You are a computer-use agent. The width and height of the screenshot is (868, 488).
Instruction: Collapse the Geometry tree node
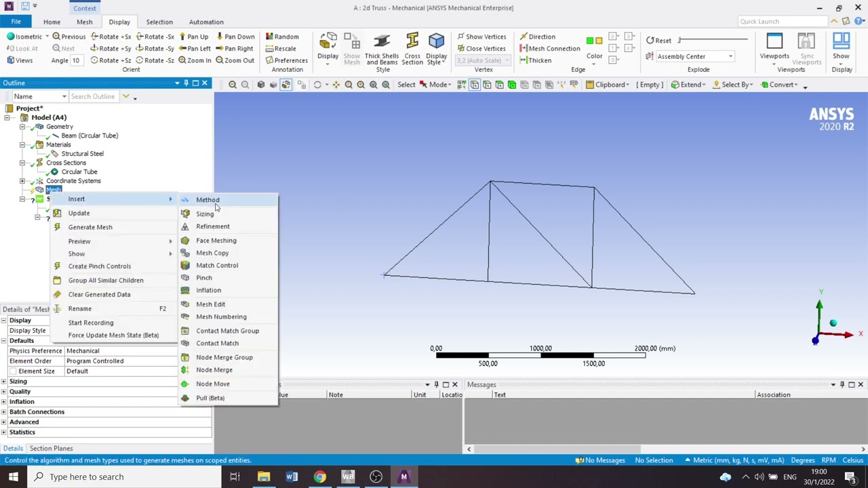[x=22, y=127]
